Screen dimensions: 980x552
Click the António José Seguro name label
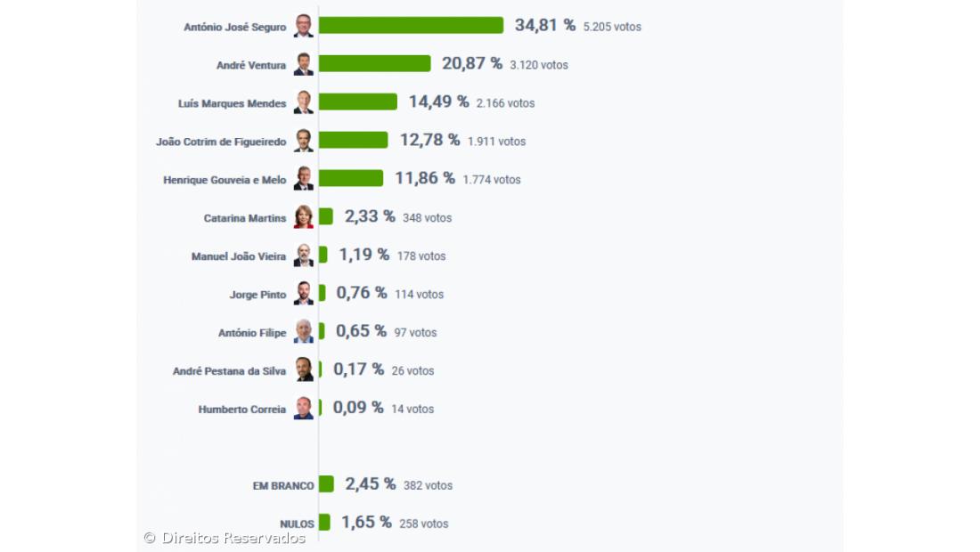[235, 28]
